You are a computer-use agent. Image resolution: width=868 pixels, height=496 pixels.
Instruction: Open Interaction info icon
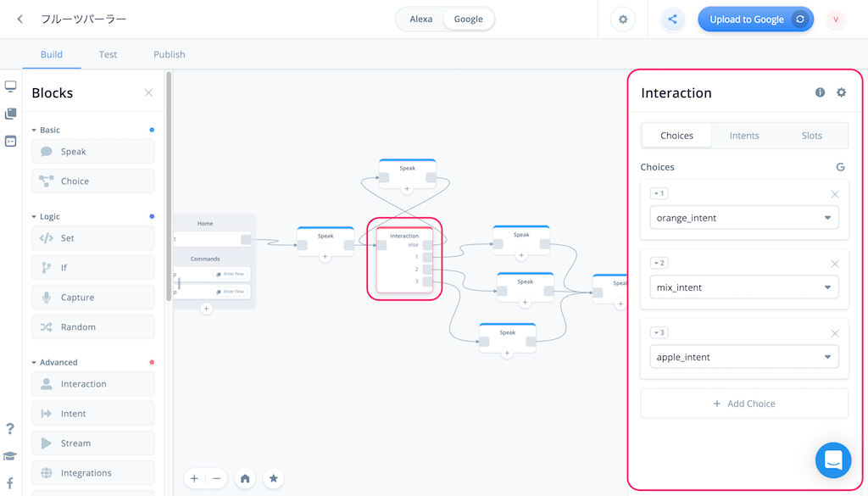point(820,92)
